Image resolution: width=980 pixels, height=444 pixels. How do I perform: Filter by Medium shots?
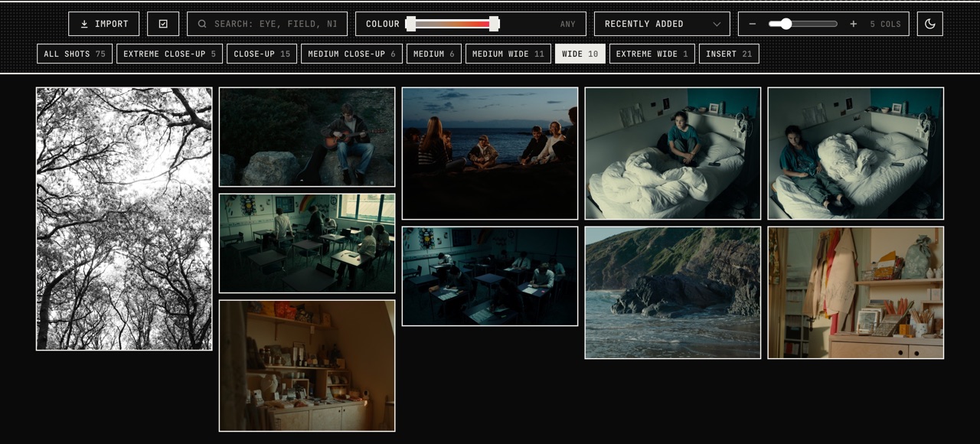(x=434, y=54)
